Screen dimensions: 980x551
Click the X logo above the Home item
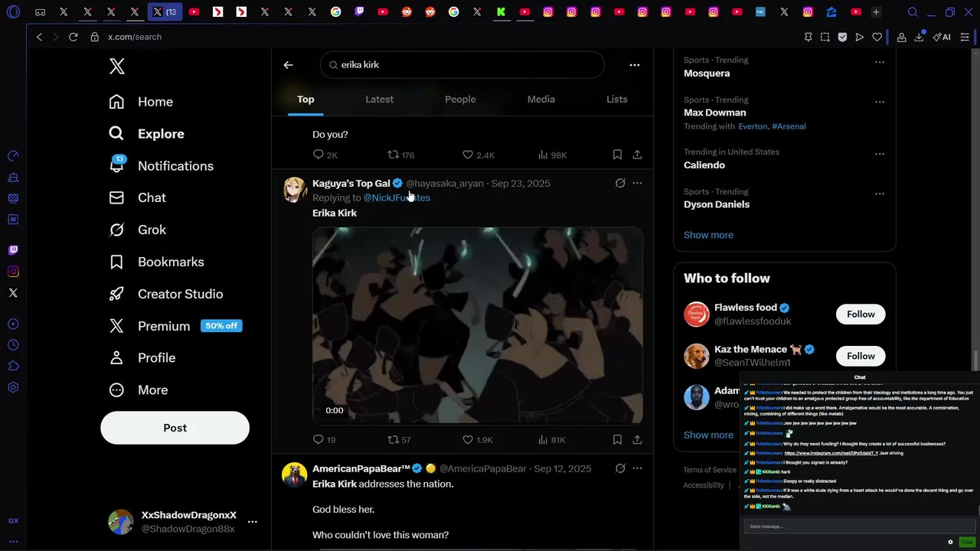[116, 67]
